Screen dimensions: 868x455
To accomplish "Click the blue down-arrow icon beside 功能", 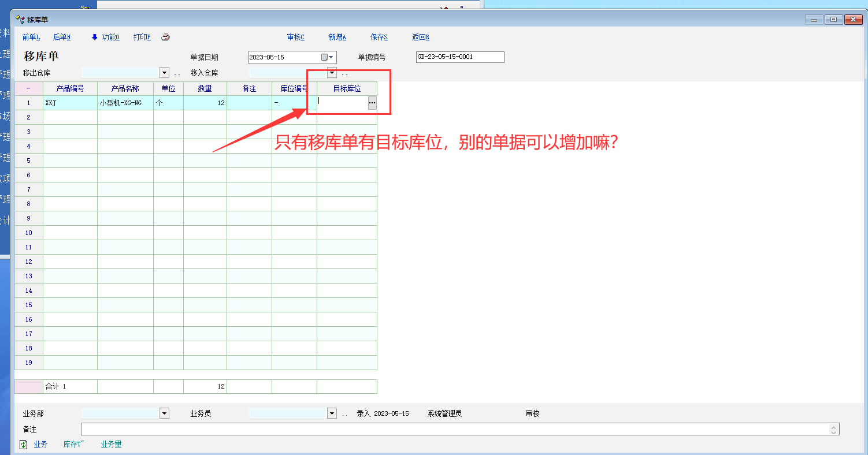I will coord(95,37).
